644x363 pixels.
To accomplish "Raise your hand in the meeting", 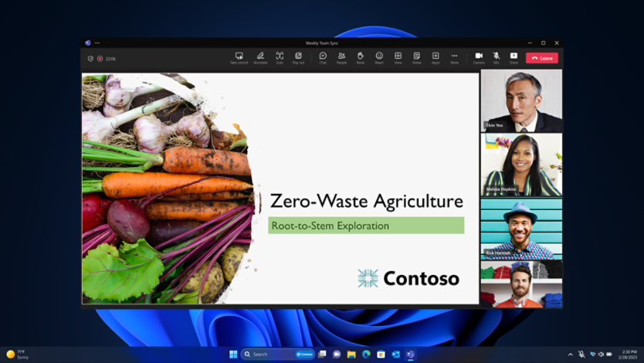I will coord(361,56).
